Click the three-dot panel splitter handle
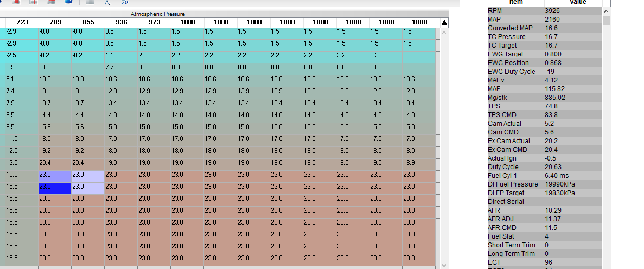 click(x=452, y=139)
